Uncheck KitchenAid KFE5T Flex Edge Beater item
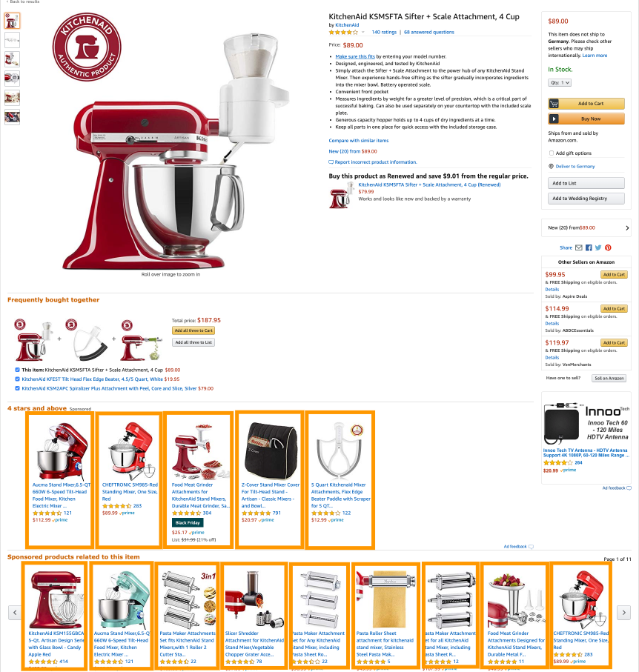639x672 pixels. coord(17,379)
